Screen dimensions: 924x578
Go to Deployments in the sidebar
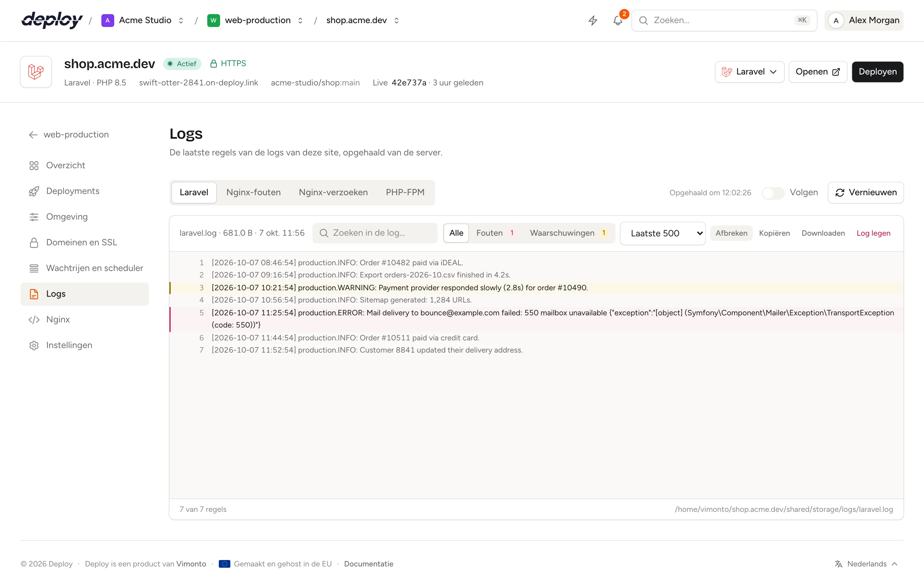click(85, 191)
